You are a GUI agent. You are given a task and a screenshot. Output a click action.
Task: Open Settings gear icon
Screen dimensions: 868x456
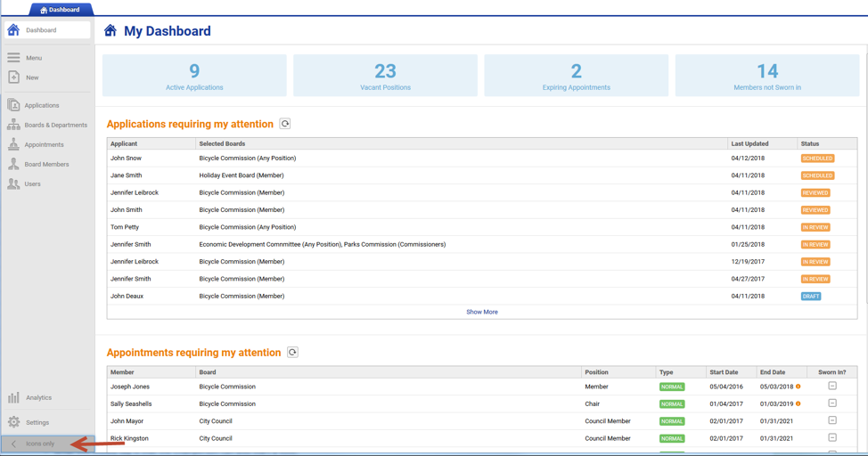[14, 422]
